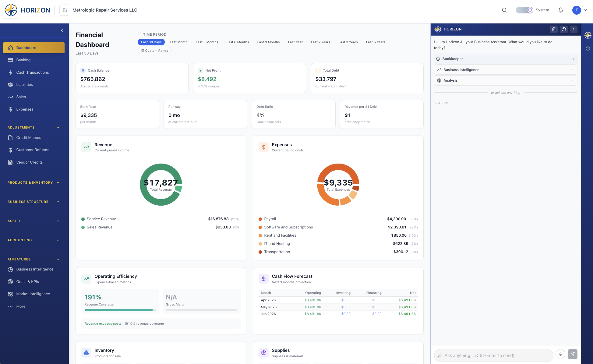Image resolution: width=593 pixels, height=364 pixels.
Task: Click the microphone icon in the chat box
Action: click(x=560, y=354)
